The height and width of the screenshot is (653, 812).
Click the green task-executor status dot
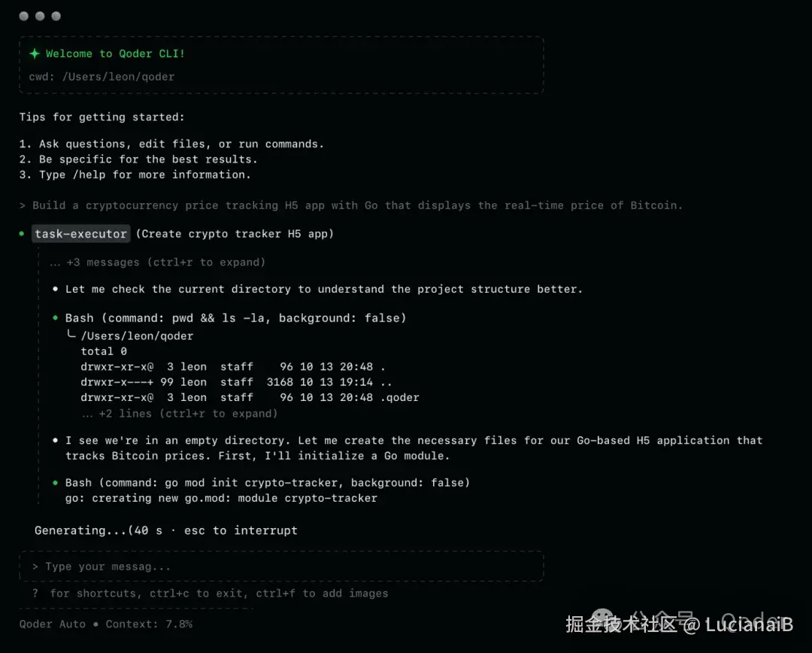tap(22, 234)
